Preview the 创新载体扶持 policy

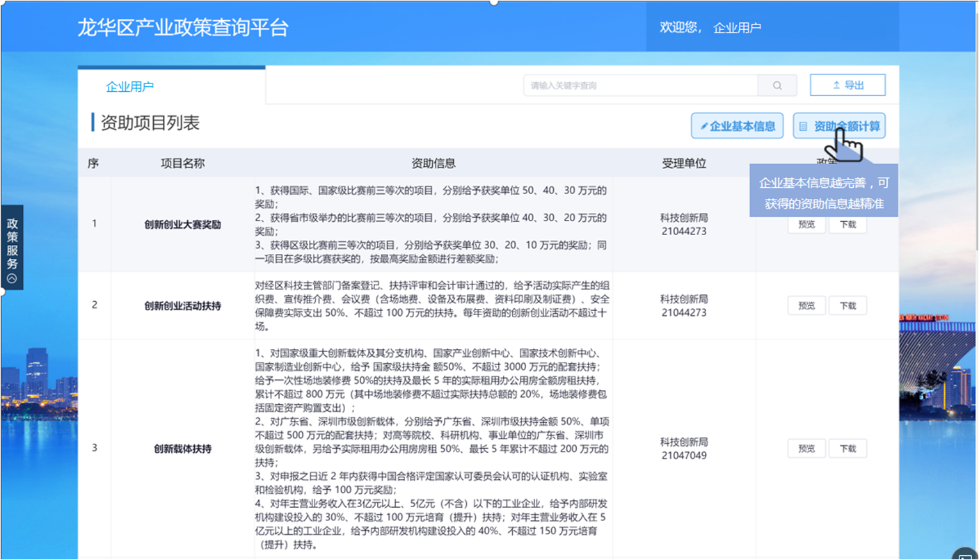pyautogui.click(x=806, y=449)
